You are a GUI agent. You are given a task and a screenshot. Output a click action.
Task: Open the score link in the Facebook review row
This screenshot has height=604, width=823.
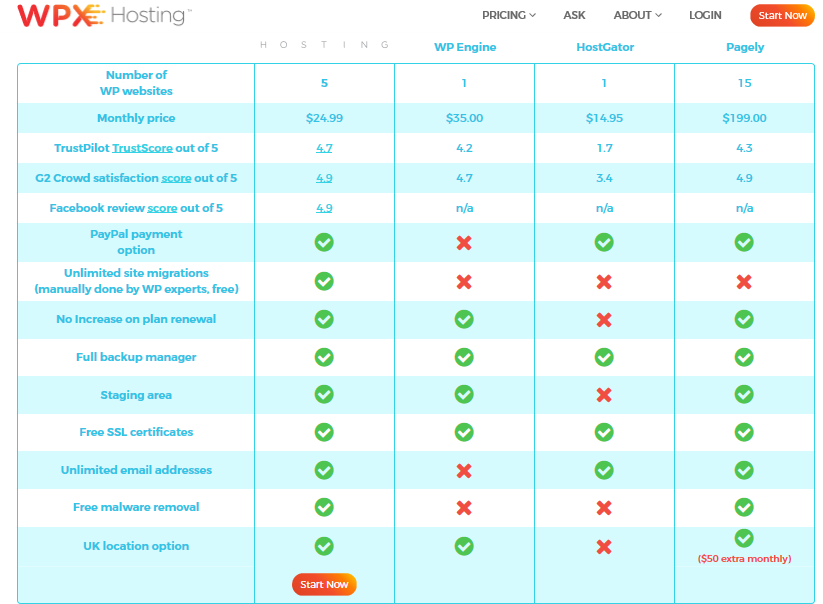point(162,208)
